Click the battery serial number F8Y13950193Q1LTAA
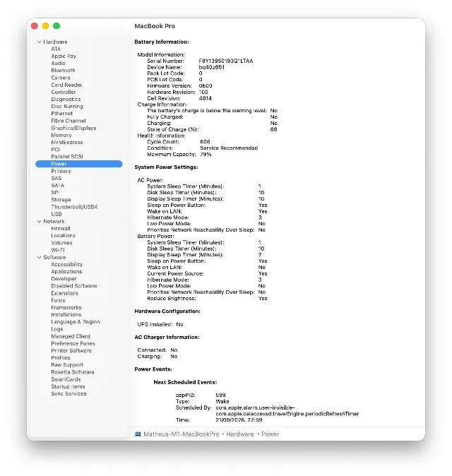The image size is (452, 476). coord(226,61)
